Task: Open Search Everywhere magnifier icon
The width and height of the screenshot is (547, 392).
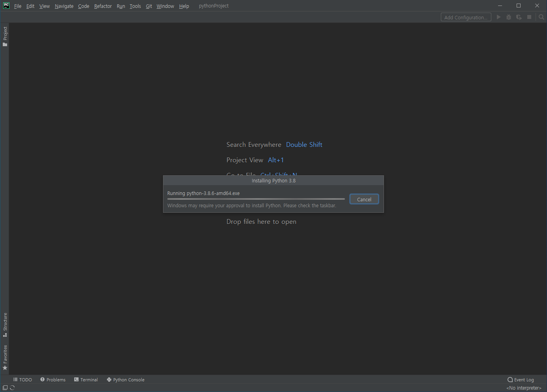Action: pyautogui.click(x=541, y=17)
